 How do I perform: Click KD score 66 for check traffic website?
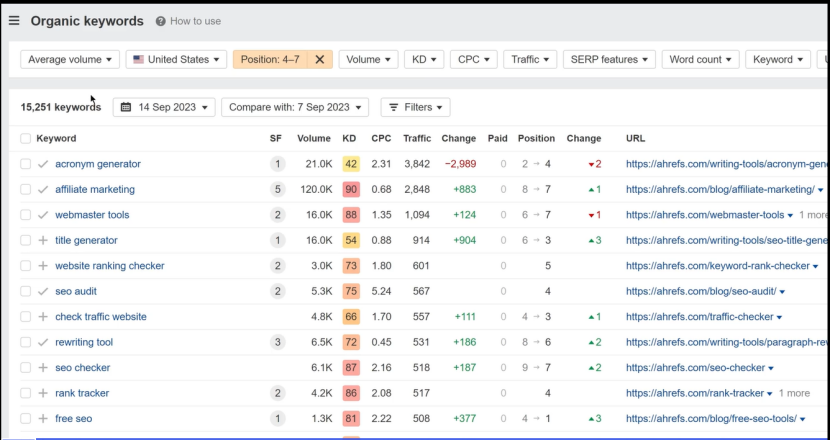coord(351,317)
